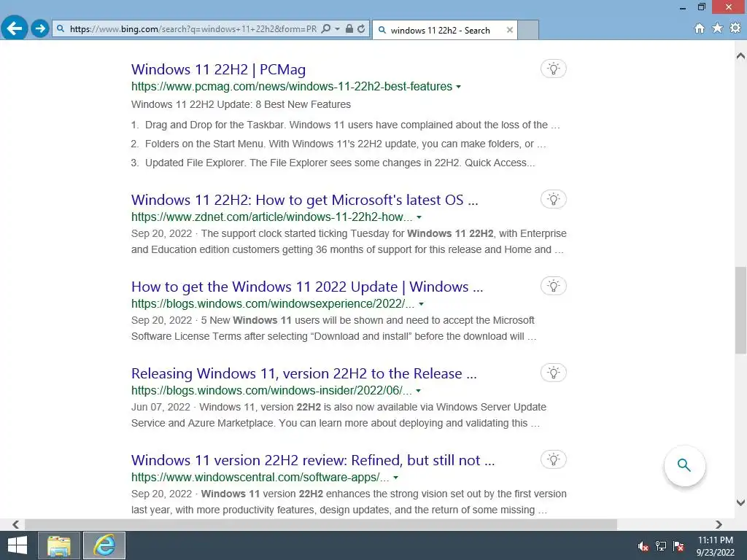The height and width of the screenshot is (560, 747).
Task: Open 'Windows 11 version 22H2 review' link
Action: click(313, 460)
